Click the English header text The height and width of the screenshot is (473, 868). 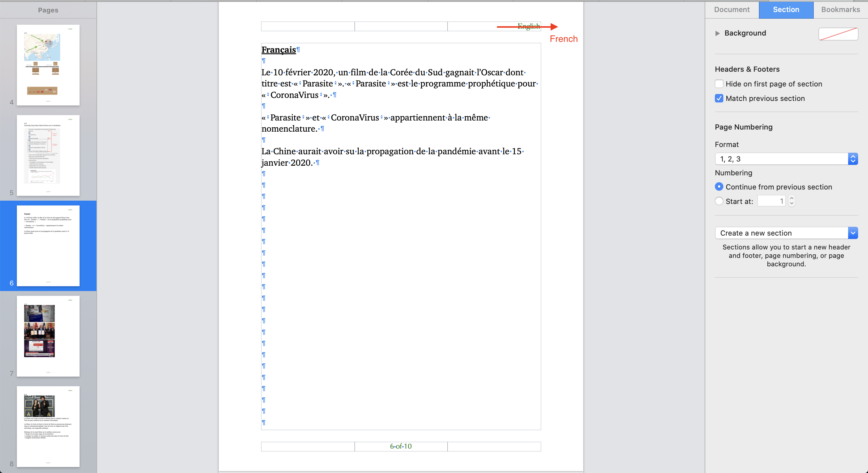[528, 26]
